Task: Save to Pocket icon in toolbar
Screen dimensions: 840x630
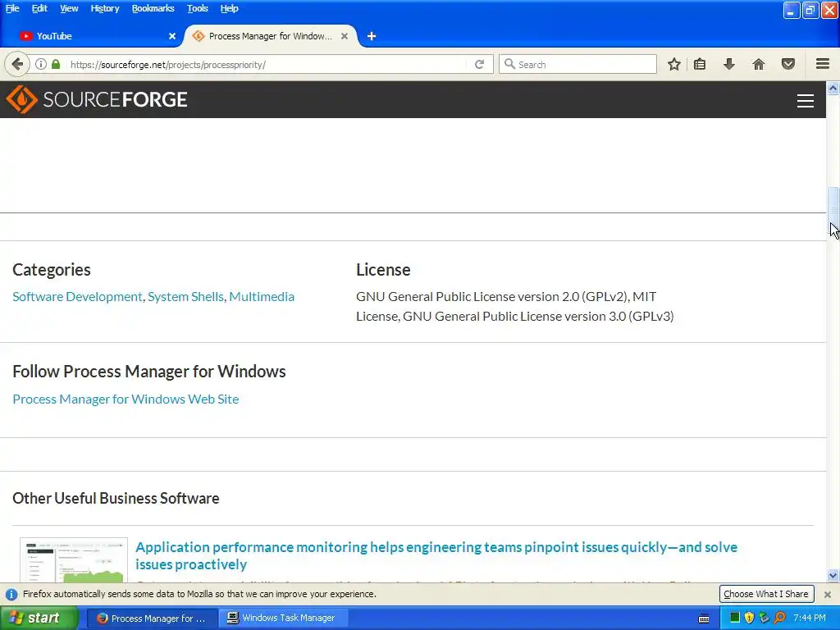Action: [x=788, y=64]
